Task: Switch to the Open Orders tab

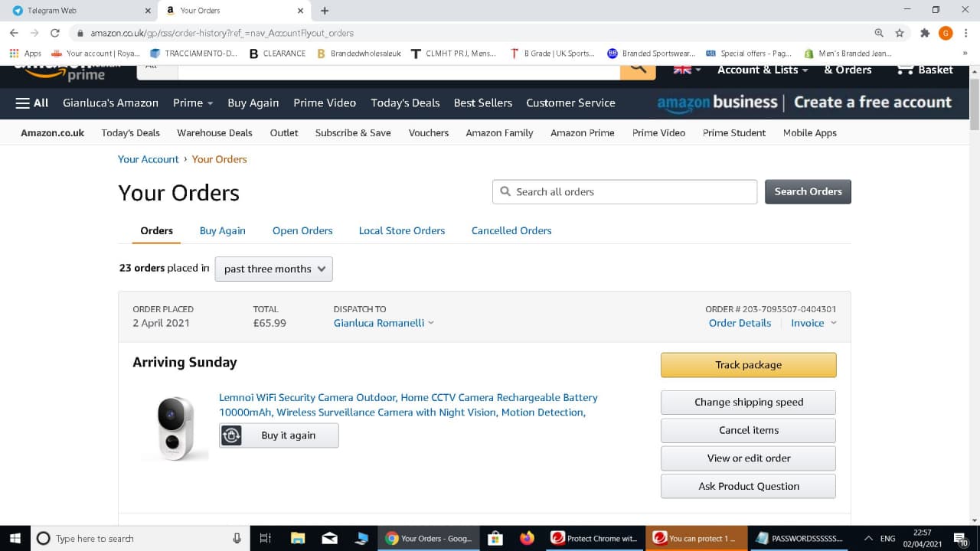Action: coord(302,230)
